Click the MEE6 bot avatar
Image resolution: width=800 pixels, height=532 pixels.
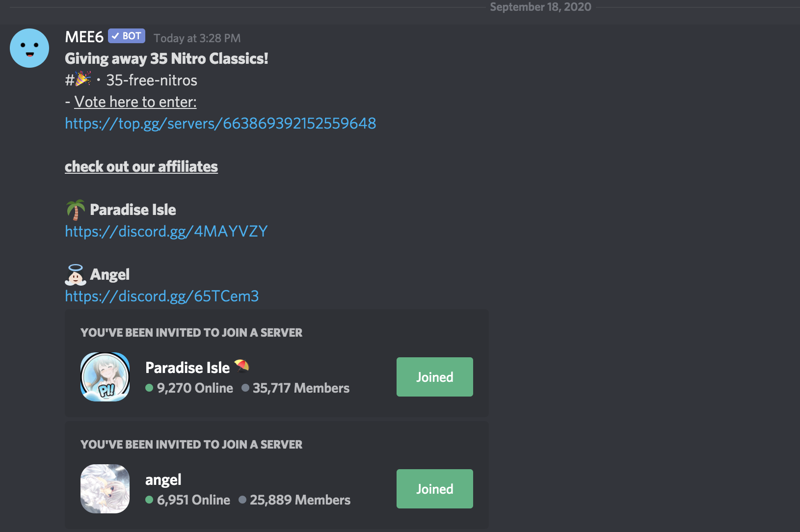click(x=29, y=48)
